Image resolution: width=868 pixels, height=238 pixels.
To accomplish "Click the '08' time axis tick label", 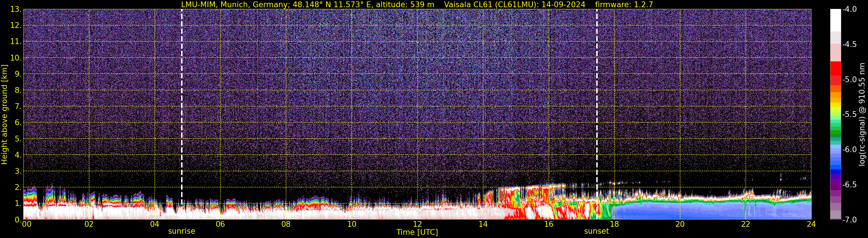I will 286,224.
